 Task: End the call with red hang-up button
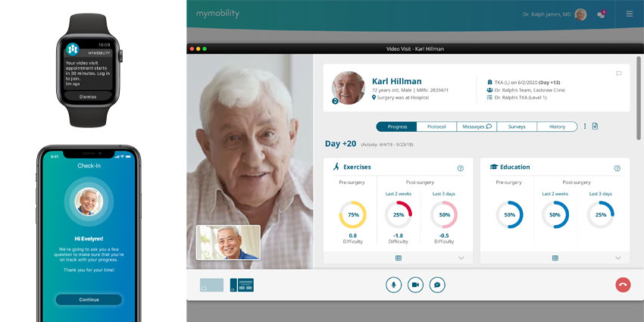click(x=623, y=285)
